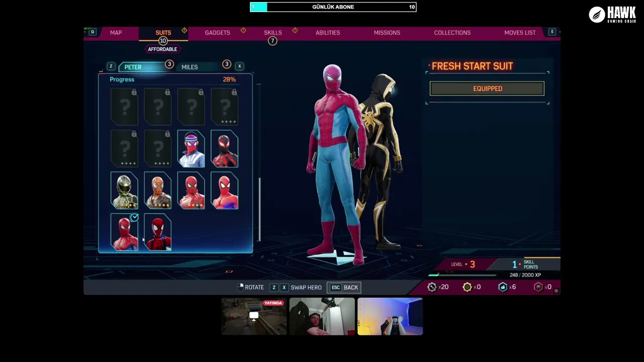Click the red YAYINDA live badge

(273, 303)
